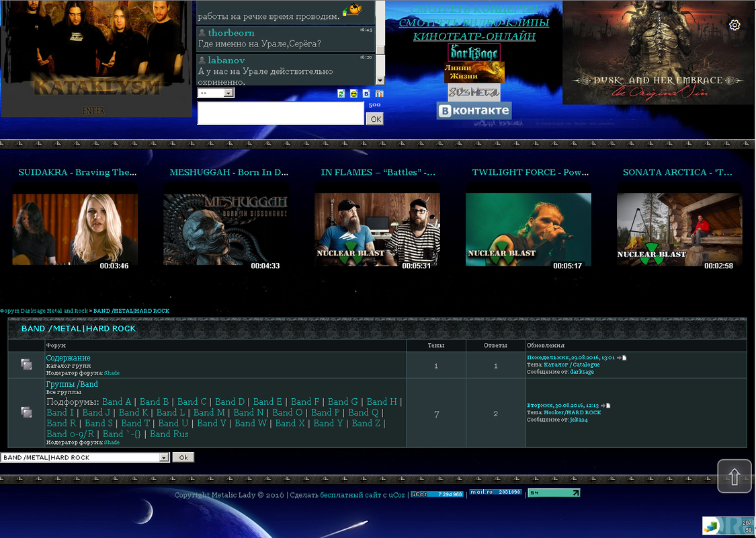Open СМОТРЕТЬ ВИДЕО-КЛИПЫ link

[x=474, y=23]
